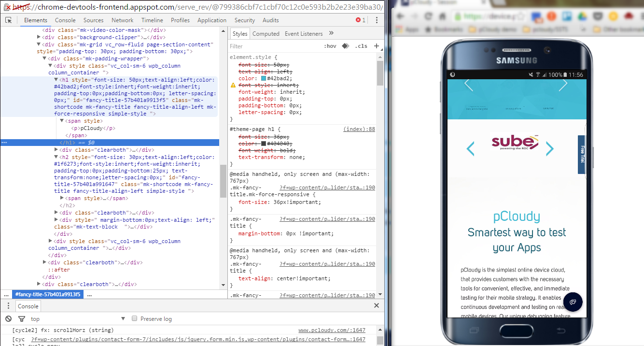Tap the phone's recent apps key
Image resolution: width=644 pixels, height=346 pixels.
click(474, 330)
